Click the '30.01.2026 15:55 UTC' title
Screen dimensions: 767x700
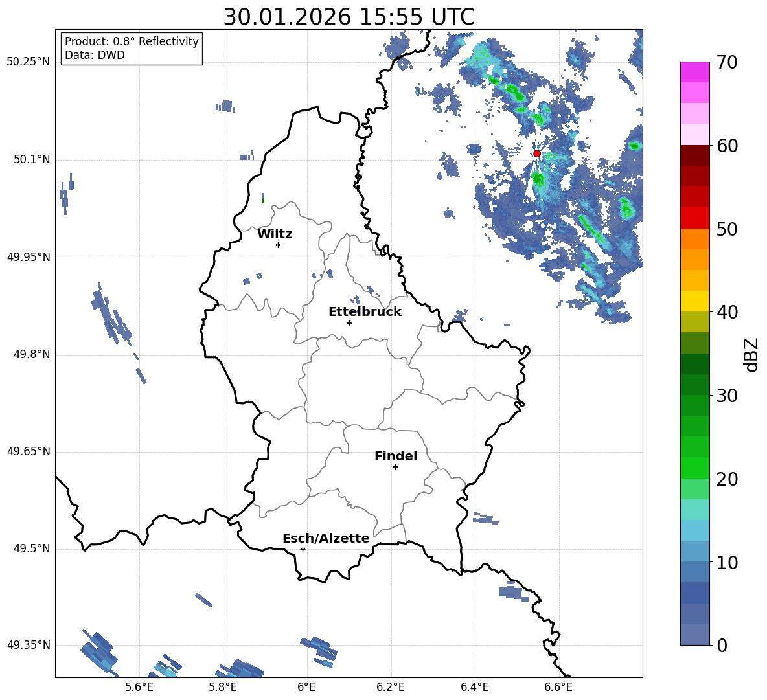tap(349, 17)
